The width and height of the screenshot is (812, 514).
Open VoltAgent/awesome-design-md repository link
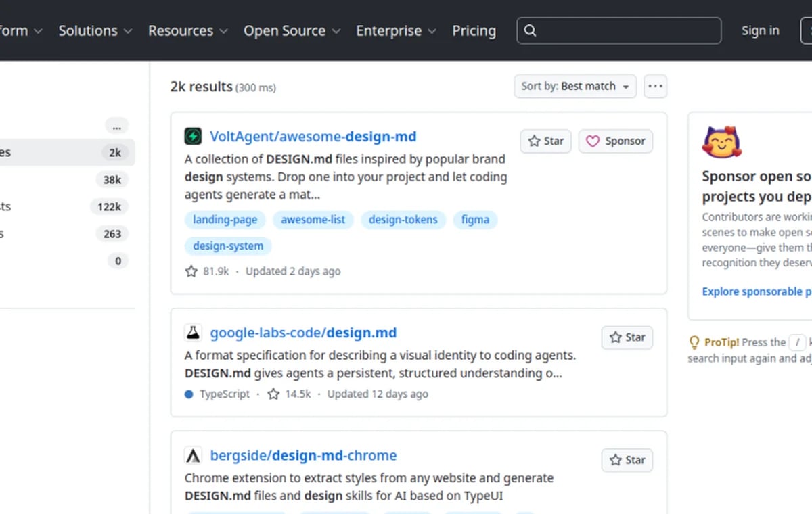(x=313, y=137)
